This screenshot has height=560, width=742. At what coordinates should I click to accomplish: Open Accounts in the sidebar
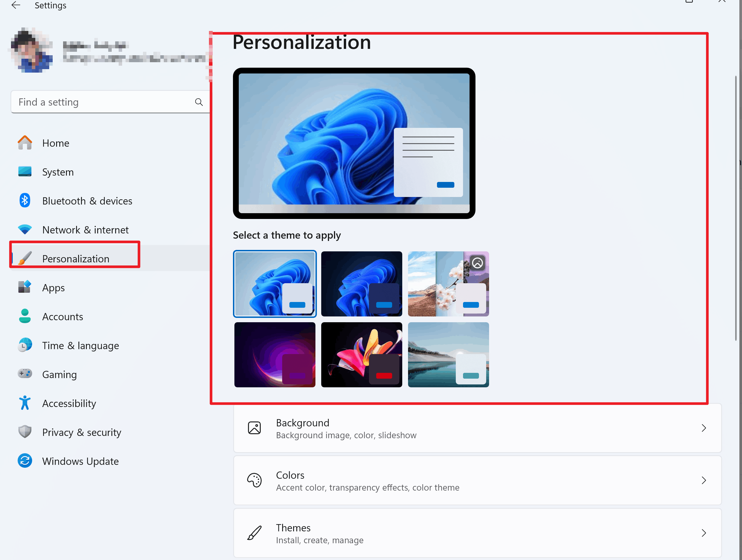pyautogui.click(x=63, y=316)
